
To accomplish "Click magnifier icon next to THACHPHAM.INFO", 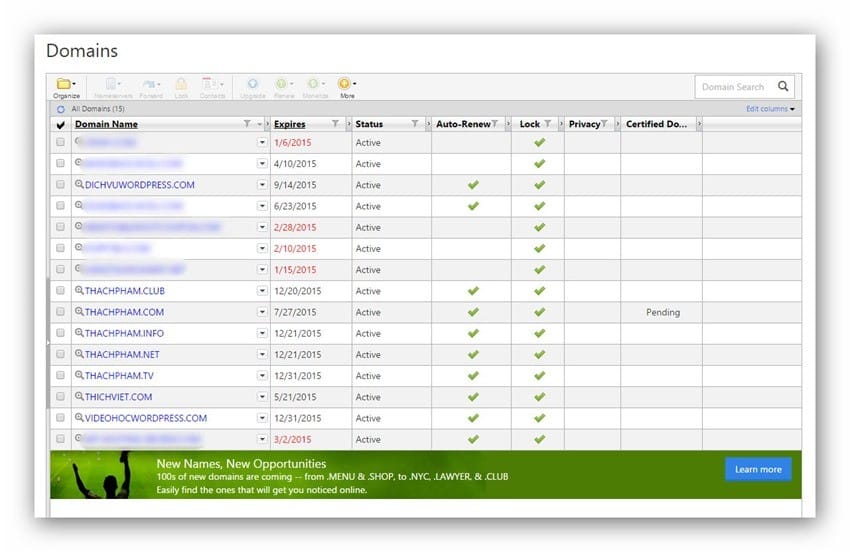I will click(x=79, y=332).
